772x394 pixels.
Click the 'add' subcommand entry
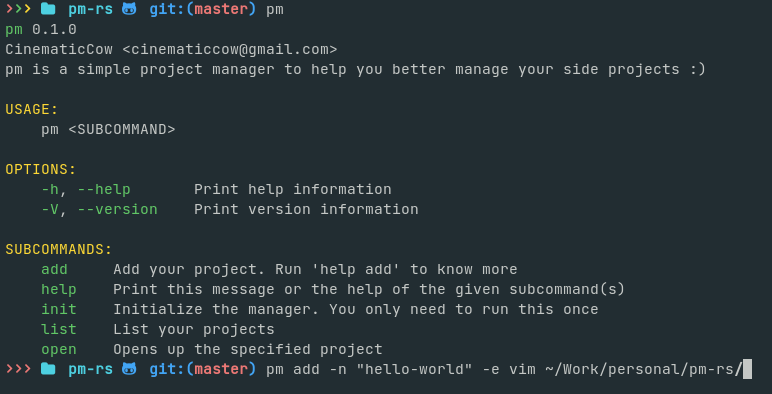point(54,269)
